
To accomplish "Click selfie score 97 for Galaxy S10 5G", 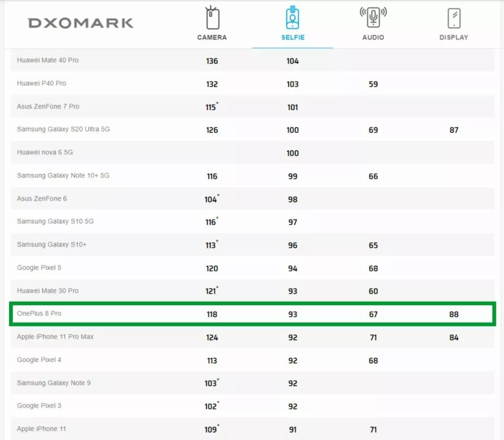I will (x=292, y=222).
